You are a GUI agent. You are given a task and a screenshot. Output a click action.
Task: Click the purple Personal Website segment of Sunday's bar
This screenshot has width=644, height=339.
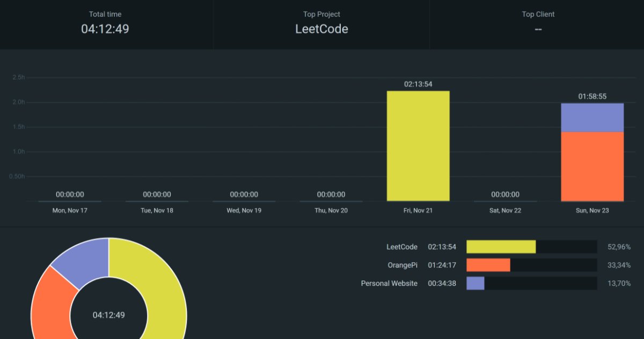click(592, 118)
